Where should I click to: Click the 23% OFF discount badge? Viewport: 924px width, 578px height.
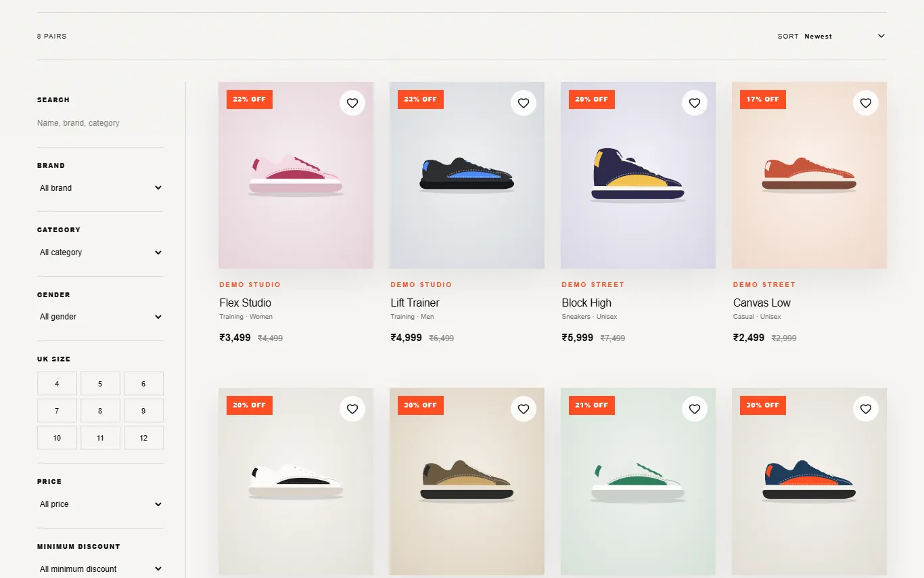pyautogui.click(x=421, y=99)
